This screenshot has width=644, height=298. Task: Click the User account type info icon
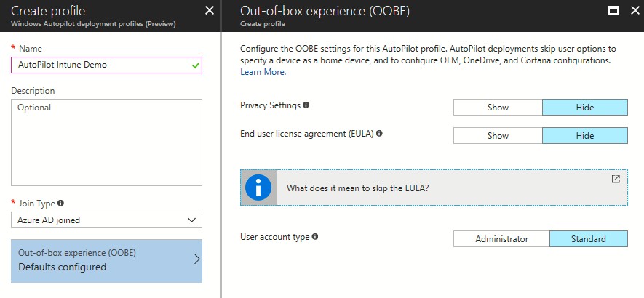315,237
